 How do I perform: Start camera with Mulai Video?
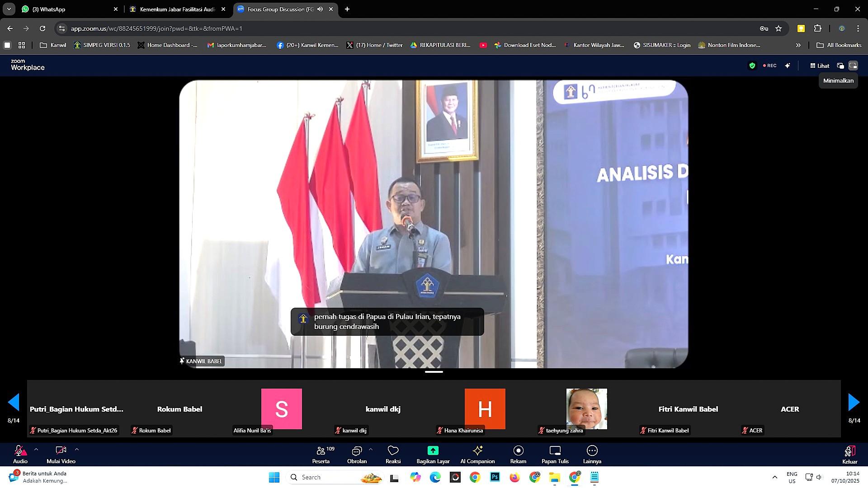61,454
